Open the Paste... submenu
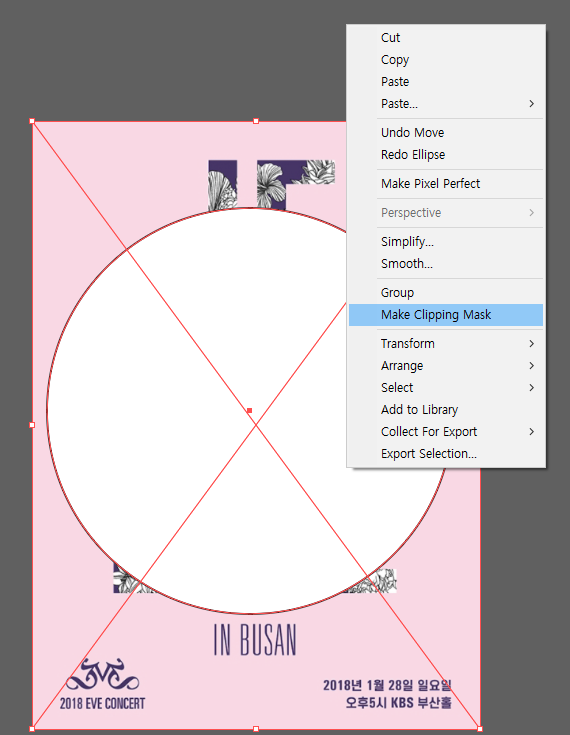The height and width of the screenshot is (735, 570). click(x=446, y=104)
